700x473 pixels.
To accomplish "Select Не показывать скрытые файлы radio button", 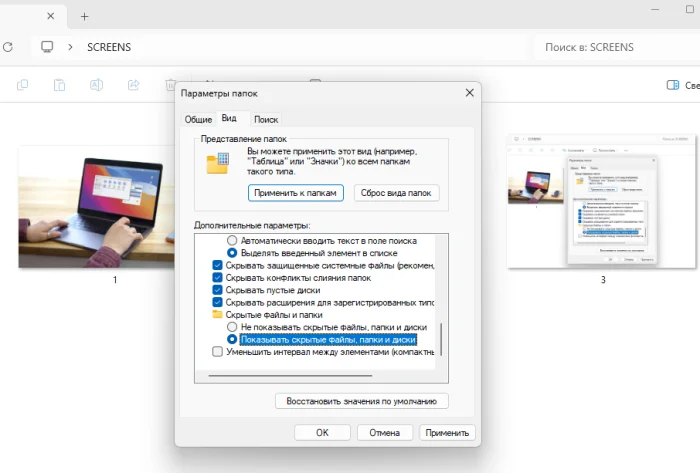I will pos(232,327).
